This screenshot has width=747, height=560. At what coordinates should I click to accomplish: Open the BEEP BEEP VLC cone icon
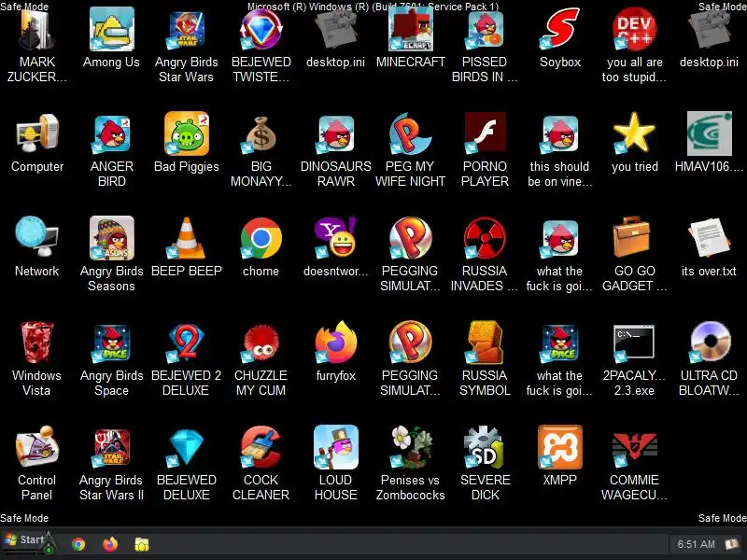pyautogui.click(x=186, y=239)
